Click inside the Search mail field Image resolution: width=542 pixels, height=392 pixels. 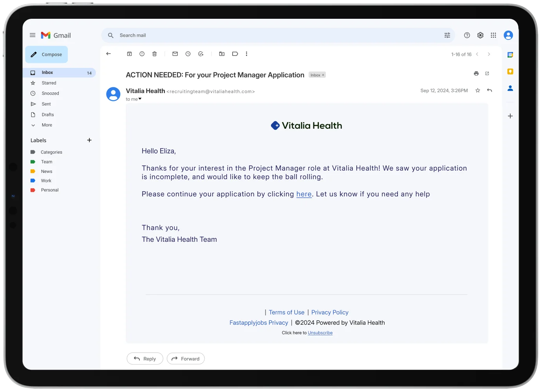278,35
